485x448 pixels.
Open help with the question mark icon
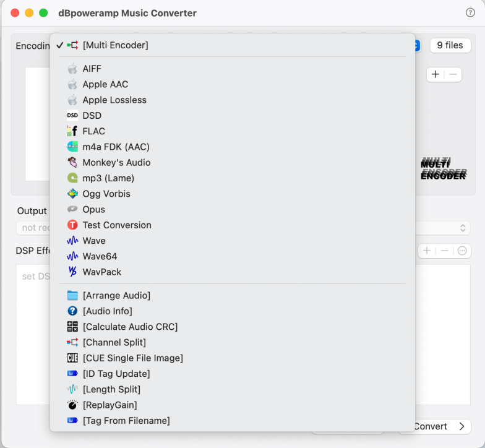pyautogui.click(x=470, y=12)
